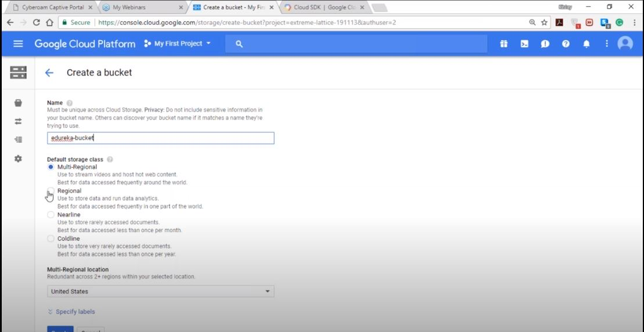Open the My First Project selector
The image size is (644, 332).
tap(178, 44)
